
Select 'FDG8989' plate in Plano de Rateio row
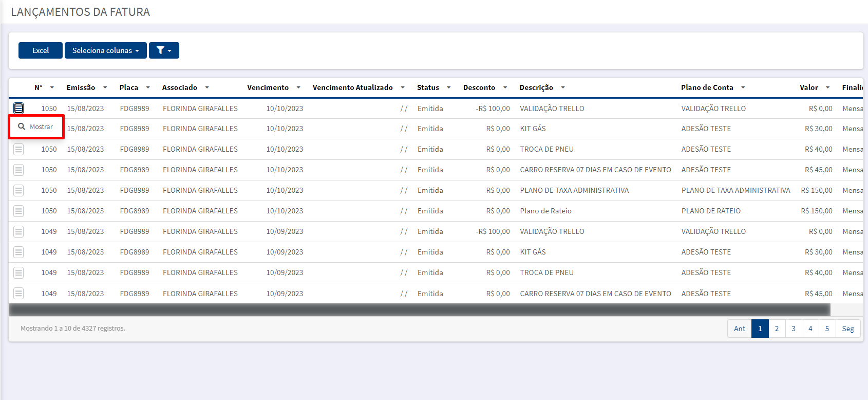135,211
